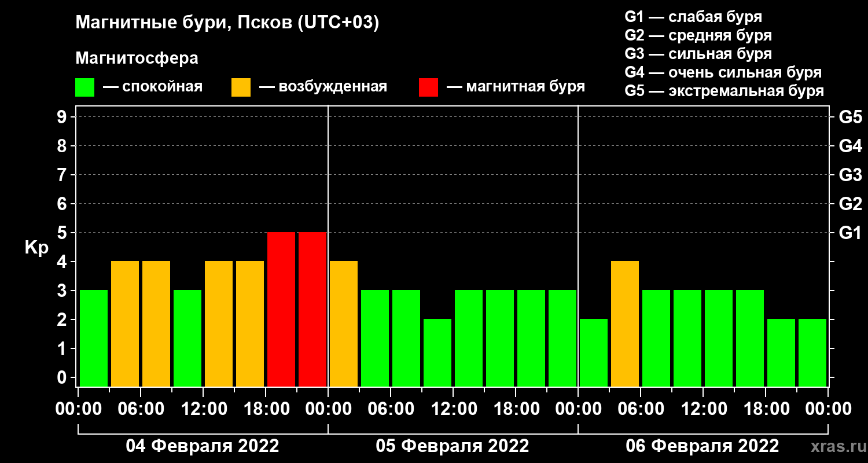Click the red магнитная буря legend swatch

[428, 87]
